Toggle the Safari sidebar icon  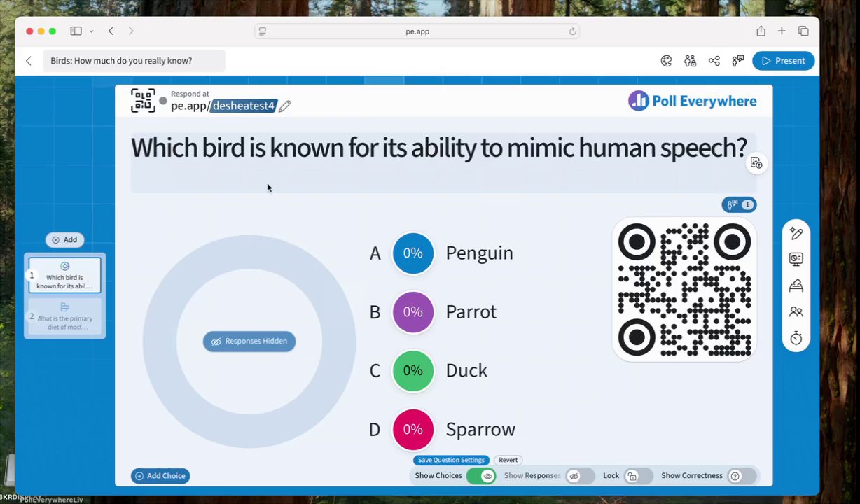pyautogui.click(x=76, y=31)
